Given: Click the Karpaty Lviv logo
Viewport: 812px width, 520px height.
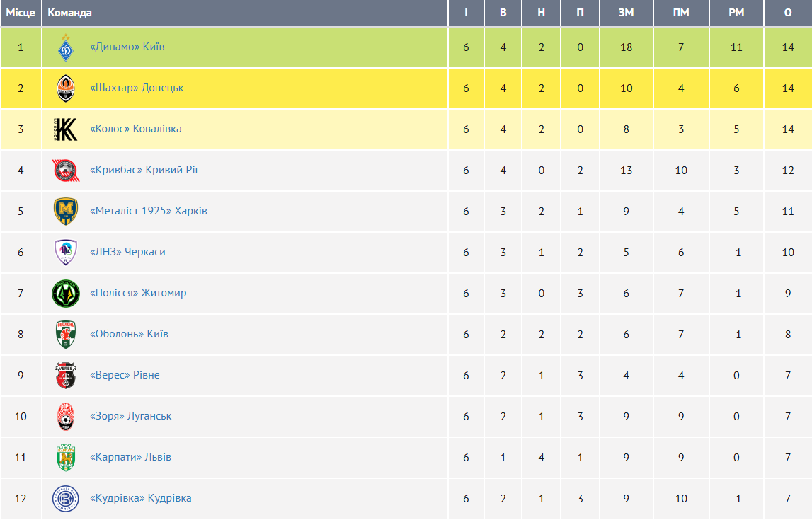Looking at the screenshot, I should click(65, 458).
